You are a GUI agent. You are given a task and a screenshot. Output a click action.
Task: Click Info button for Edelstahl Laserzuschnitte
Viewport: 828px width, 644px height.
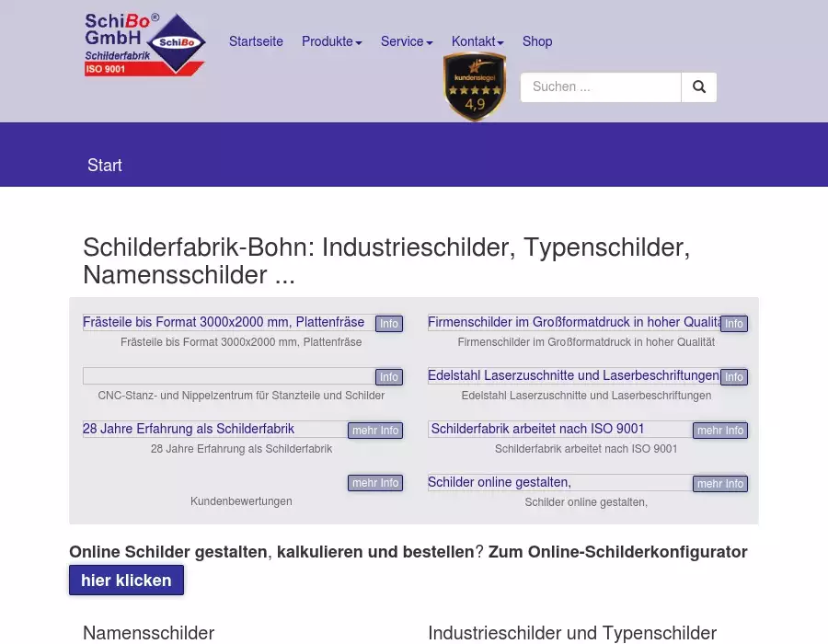(733, 377)
